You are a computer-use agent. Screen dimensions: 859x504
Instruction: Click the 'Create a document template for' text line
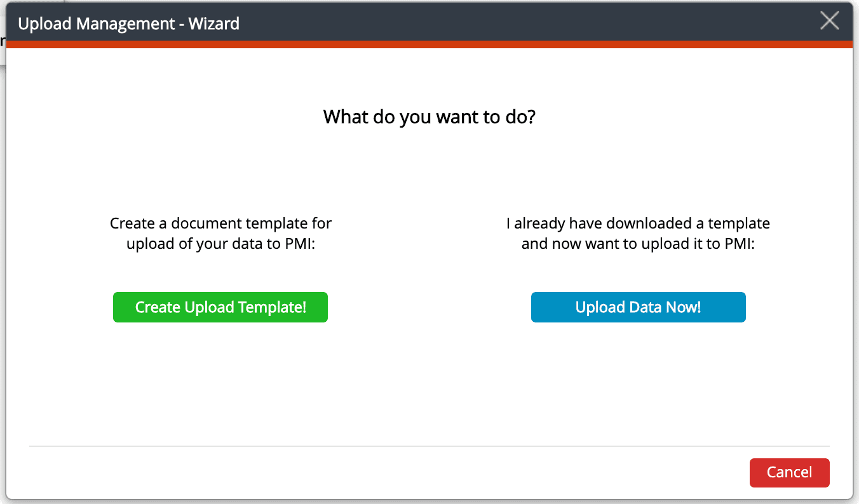[220, 223]
